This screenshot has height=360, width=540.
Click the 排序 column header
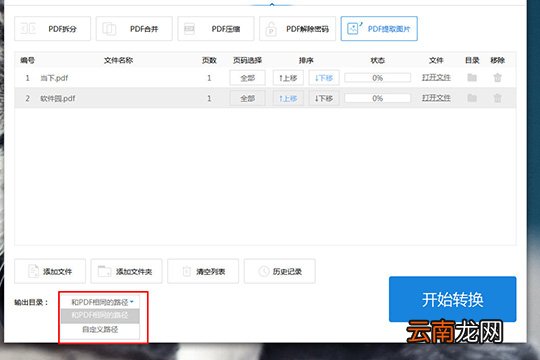[306, 60]
